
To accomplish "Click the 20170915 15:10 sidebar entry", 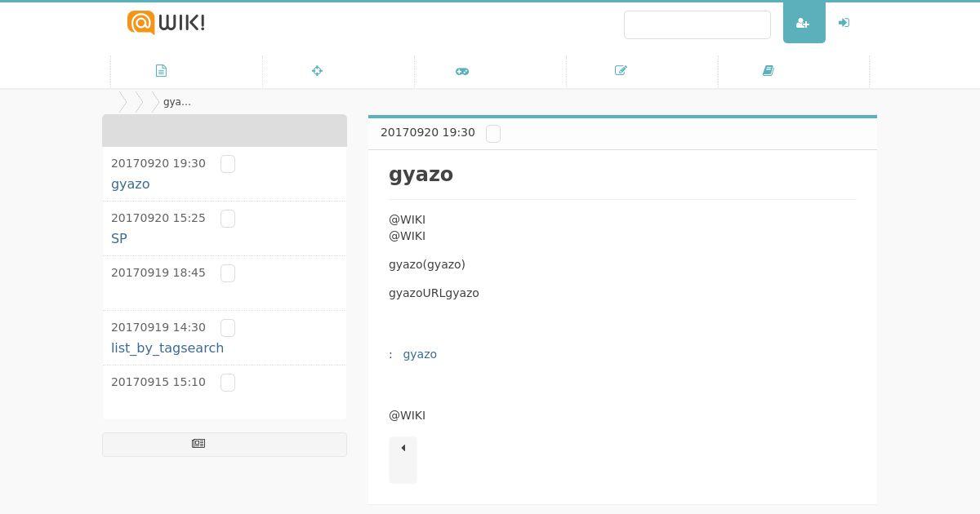I will tap(225, 392).
